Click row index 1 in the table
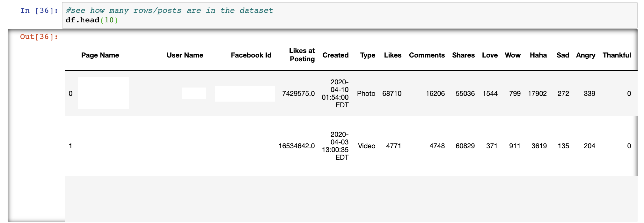644x223 pixels. (70, 146)
